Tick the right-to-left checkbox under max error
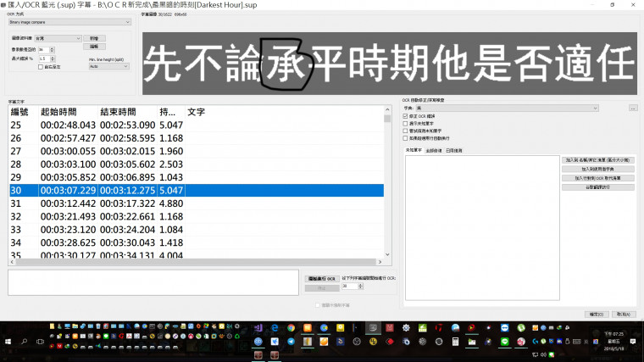Image resolution: width=644 pixels, height=362 pixels. pyautogui.click(x=41, y=67)
